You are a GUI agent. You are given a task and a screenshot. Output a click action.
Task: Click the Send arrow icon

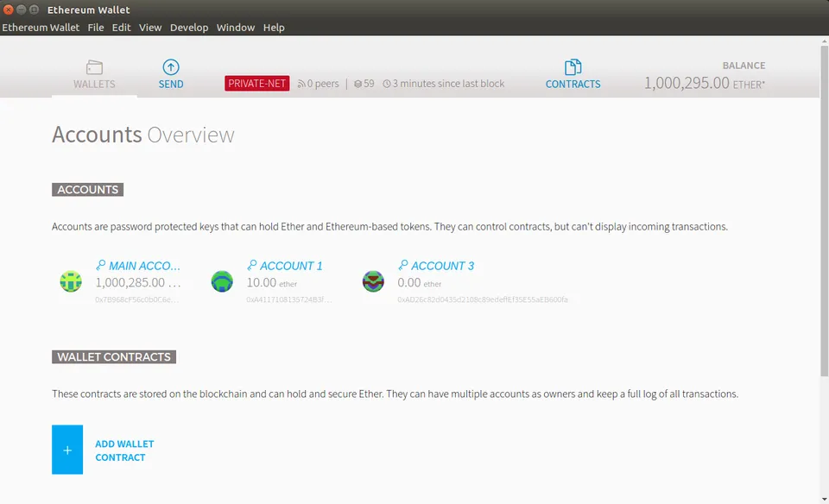[171, 67]
